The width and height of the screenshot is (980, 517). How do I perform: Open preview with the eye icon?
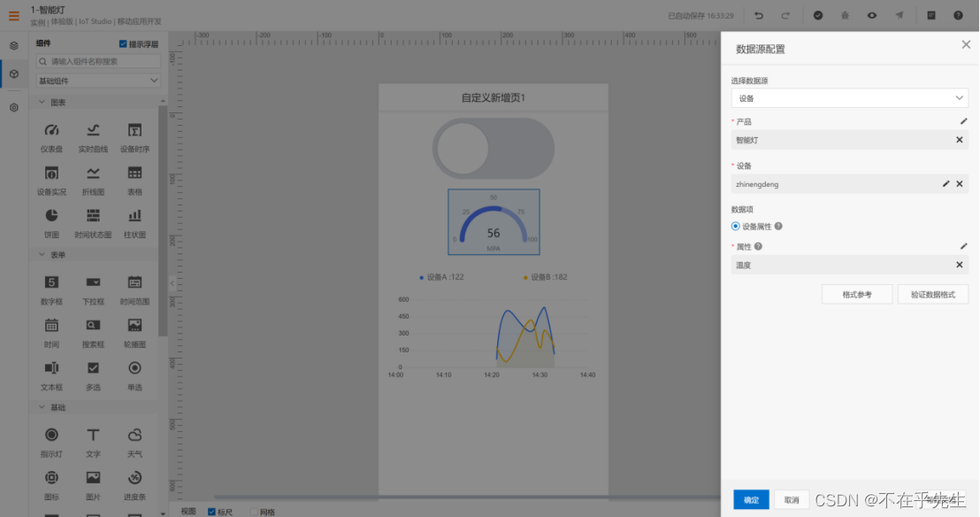(871, 16)
